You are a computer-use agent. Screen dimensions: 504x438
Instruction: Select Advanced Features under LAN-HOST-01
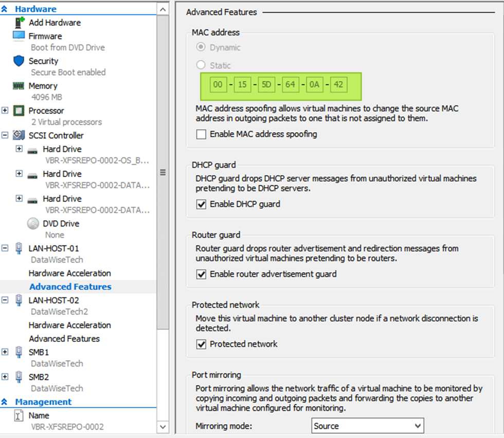click(x=70, y=287)
